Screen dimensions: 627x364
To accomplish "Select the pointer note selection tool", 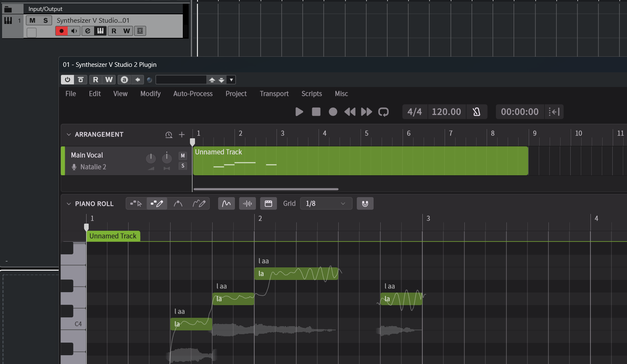I will (x=136, y=204).
